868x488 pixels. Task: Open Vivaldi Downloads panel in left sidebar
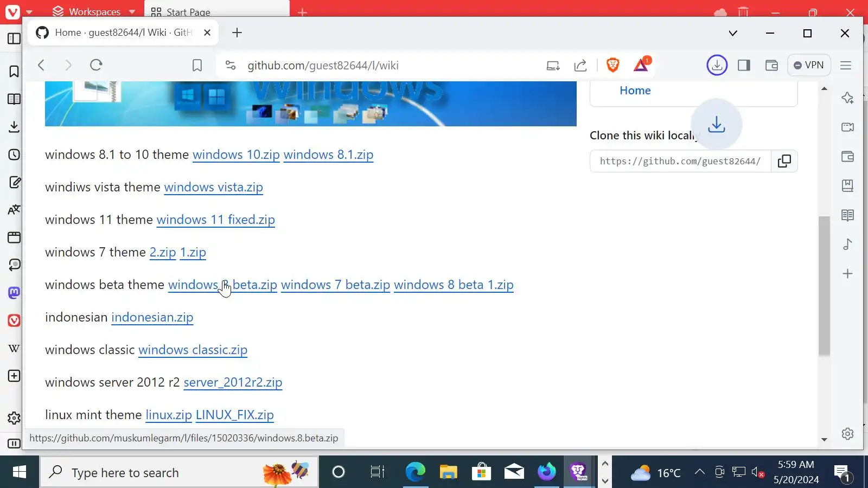tap(14, 127)
